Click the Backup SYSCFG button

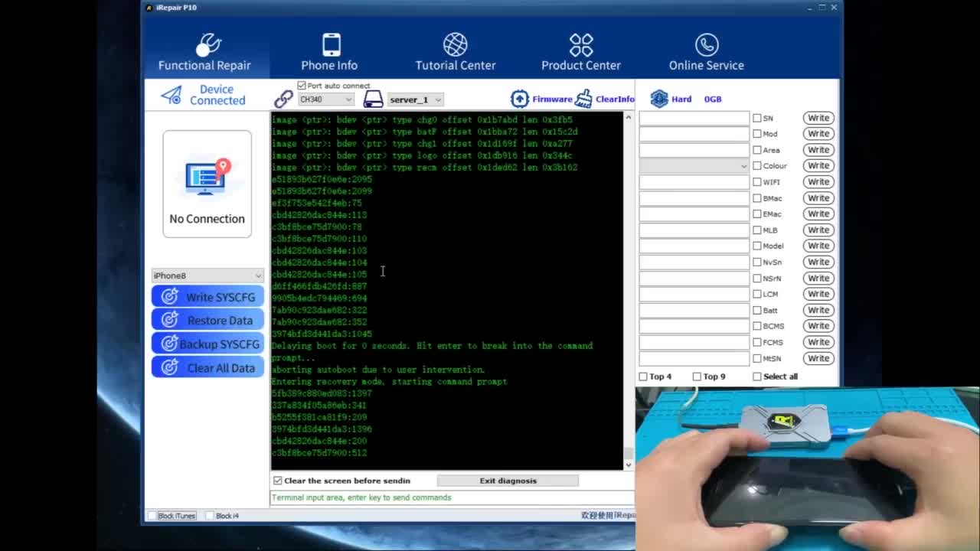(x=207, y=344)
